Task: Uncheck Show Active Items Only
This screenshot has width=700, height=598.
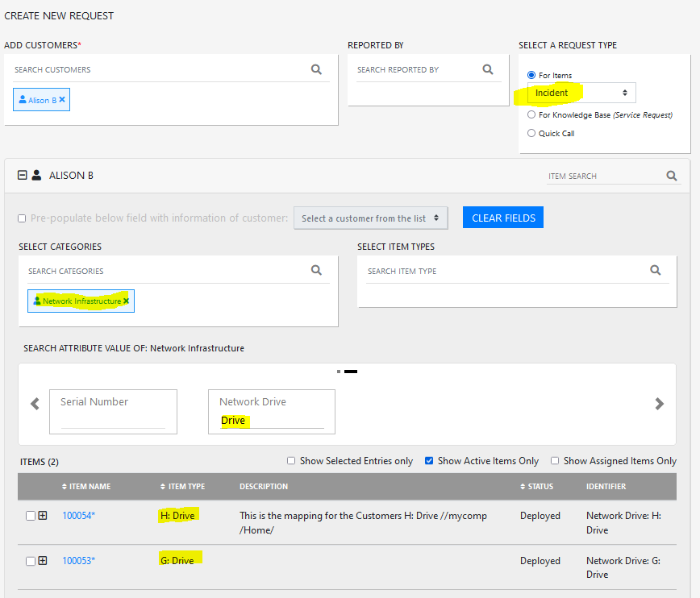Action: [x=429, y=460]
